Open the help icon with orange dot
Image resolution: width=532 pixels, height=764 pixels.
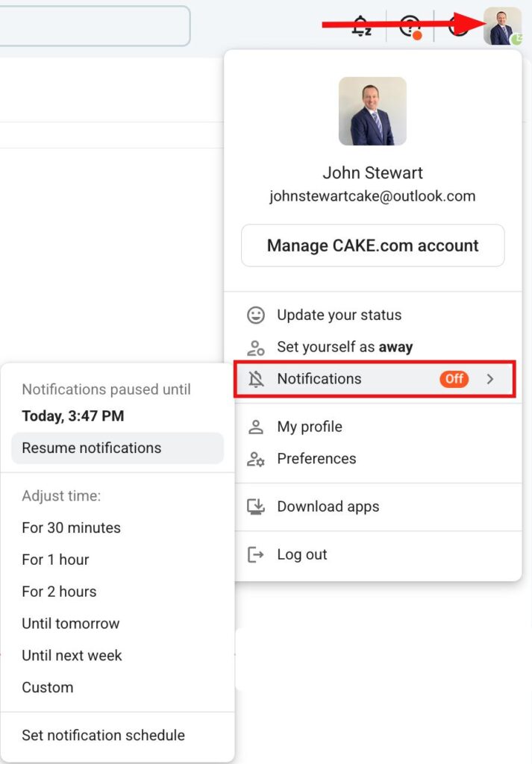tap(410, 26)
